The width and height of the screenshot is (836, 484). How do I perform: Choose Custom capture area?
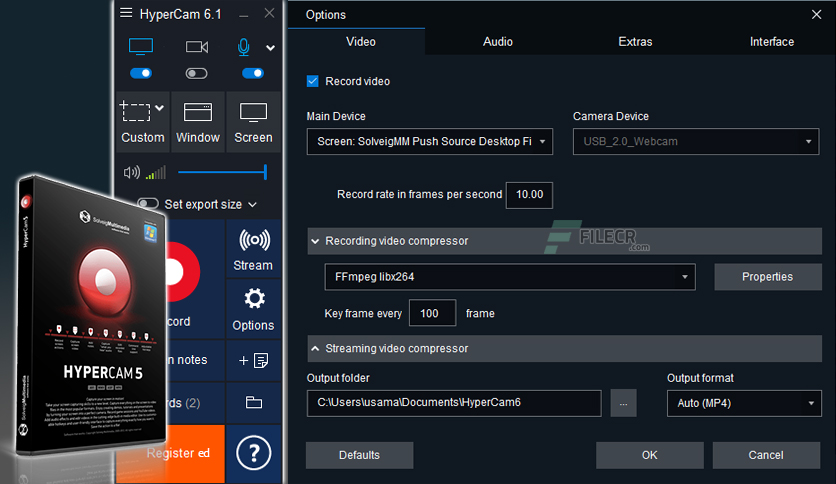[142, 122]
